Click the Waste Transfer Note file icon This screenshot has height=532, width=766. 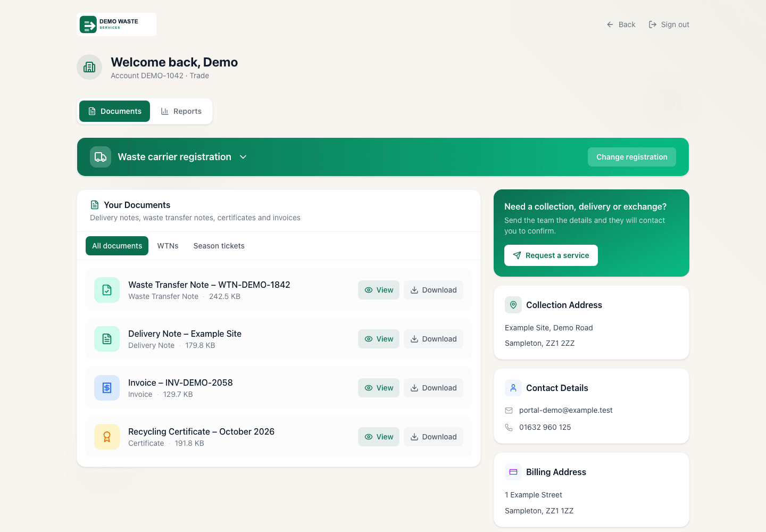pyautogui.click(x=107, y=290)
